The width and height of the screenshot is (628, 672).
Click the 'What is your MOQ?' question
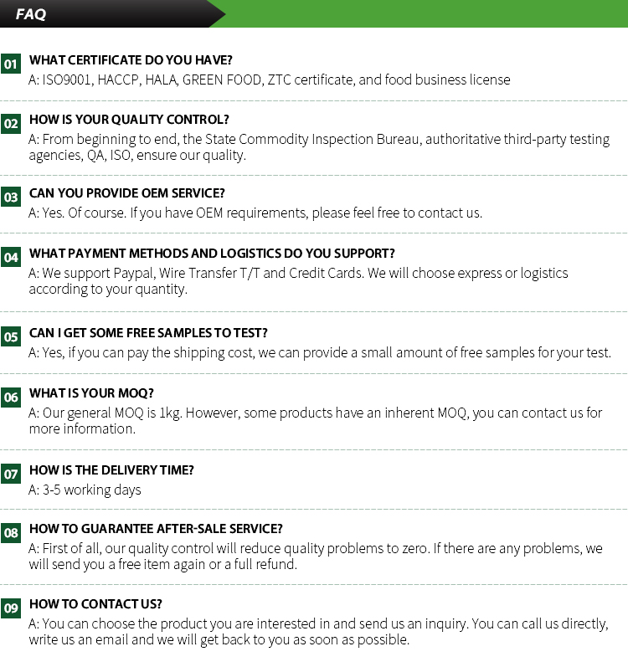[x=91, y=392]
